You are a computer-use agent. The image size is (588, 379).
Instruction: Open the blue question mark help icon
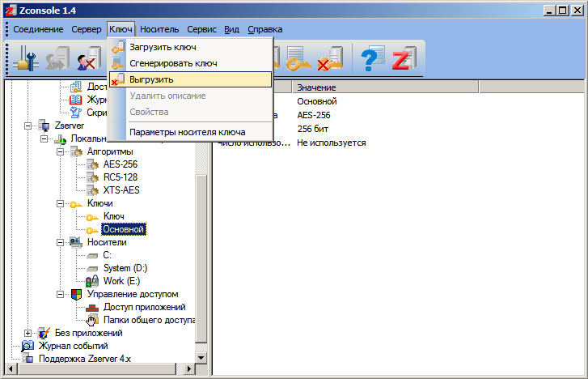point(372,58)
